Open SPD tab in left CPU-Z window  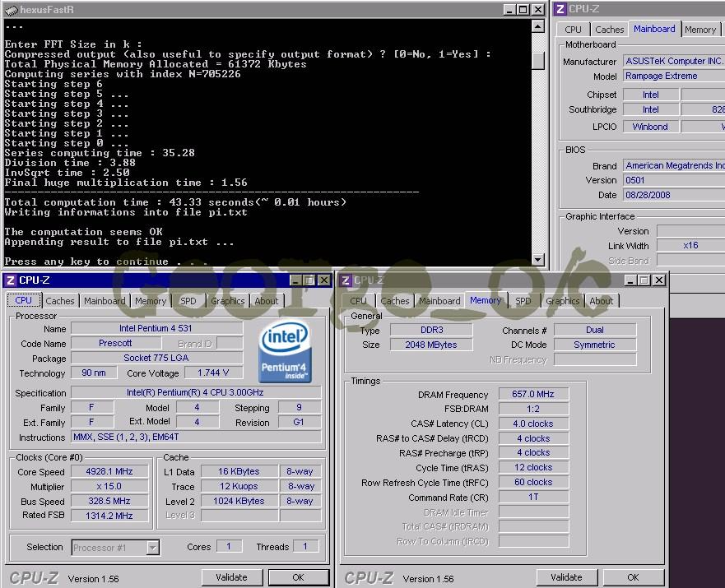[x=188, y=301]
